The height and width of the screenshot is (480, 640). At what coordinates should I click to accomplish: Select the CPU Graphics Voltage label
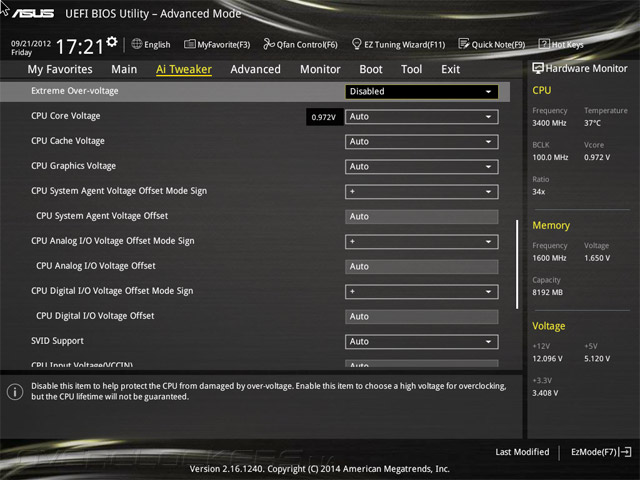[73, 166]
